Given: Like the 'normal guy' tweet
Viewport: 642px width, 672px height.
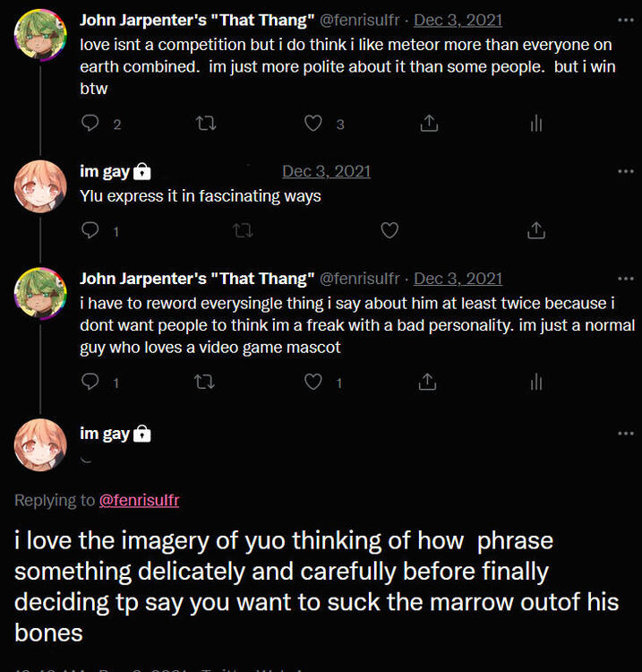Looking at the screenshot, I should pos(313,383).
